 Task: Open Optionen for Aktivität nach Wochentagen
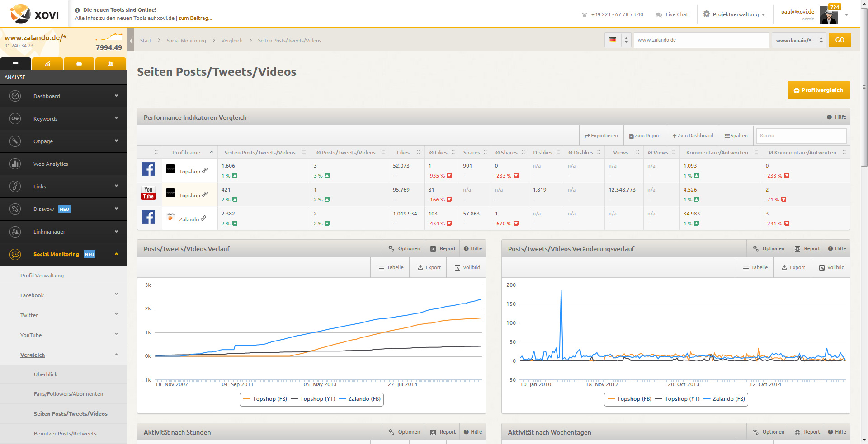point(769,432)
